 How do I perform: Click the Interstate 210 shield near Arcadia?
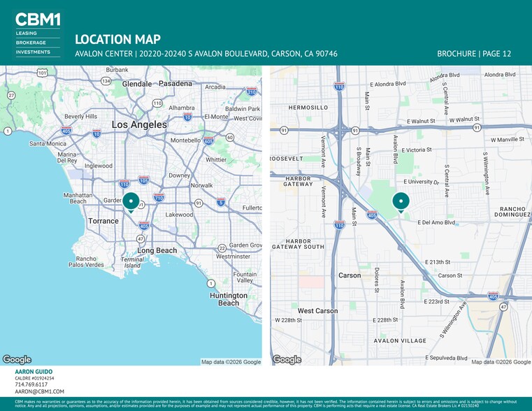click(x=251, y=92)
